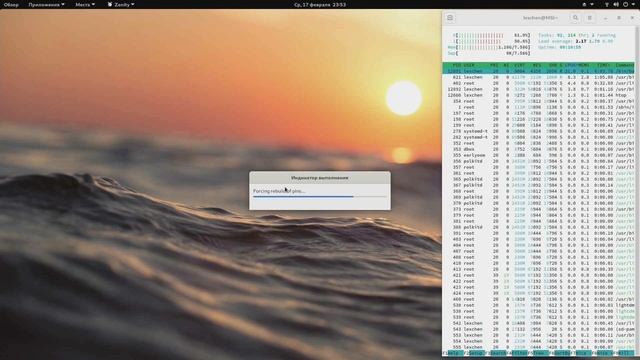Image resolution: width=640 pixels, height=360 pixels.
Task: Click the F5 Tree key in htop
Action: (539, 353)
